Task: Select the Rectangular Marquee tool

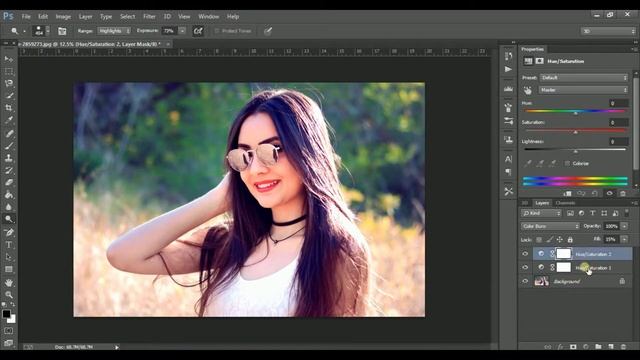Action: click(x=9, y=71)
